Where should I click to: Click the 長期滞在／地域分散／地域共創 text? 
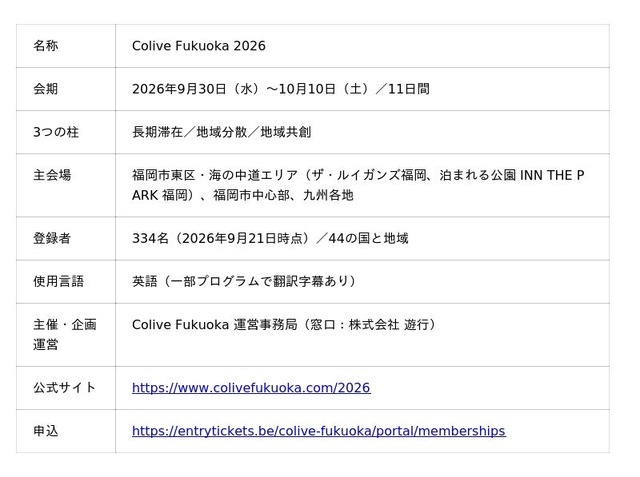(x=222, y=132)
